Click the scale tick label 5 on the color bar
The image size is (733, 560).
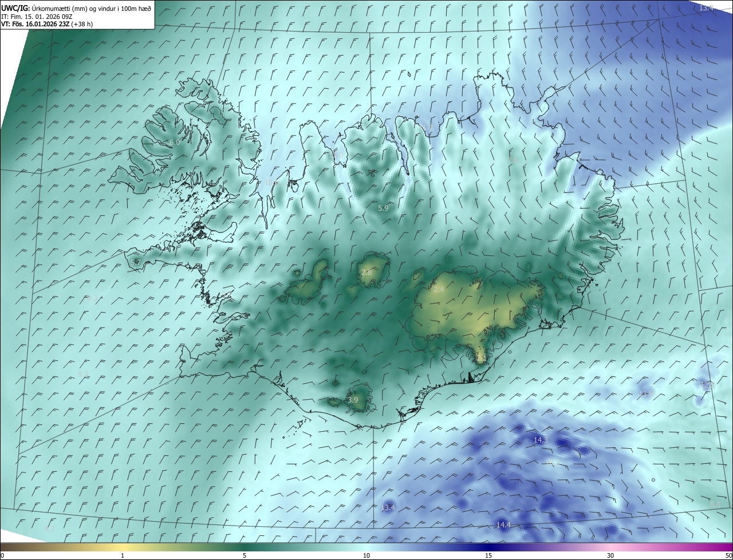245,556
